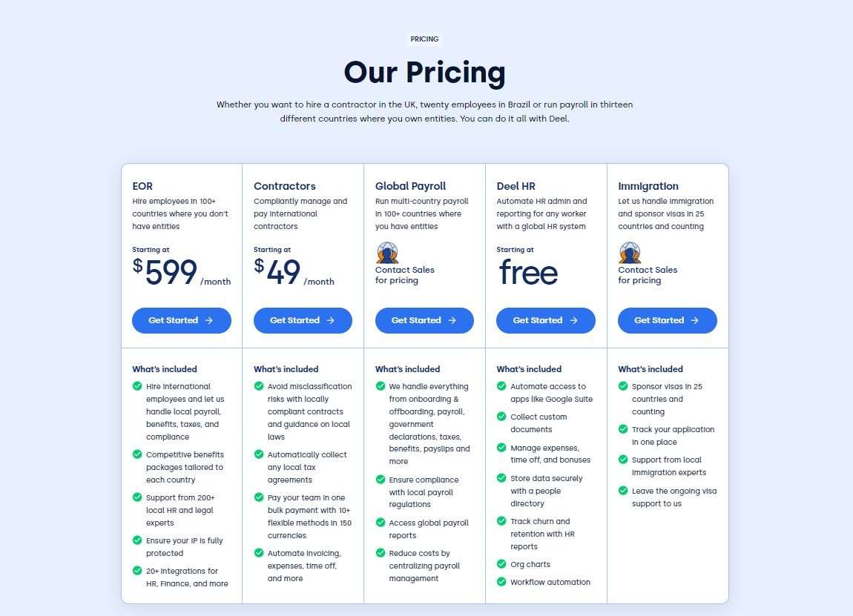
Task: Select Get Started under the EOR plan
Action: coord(181,320)
